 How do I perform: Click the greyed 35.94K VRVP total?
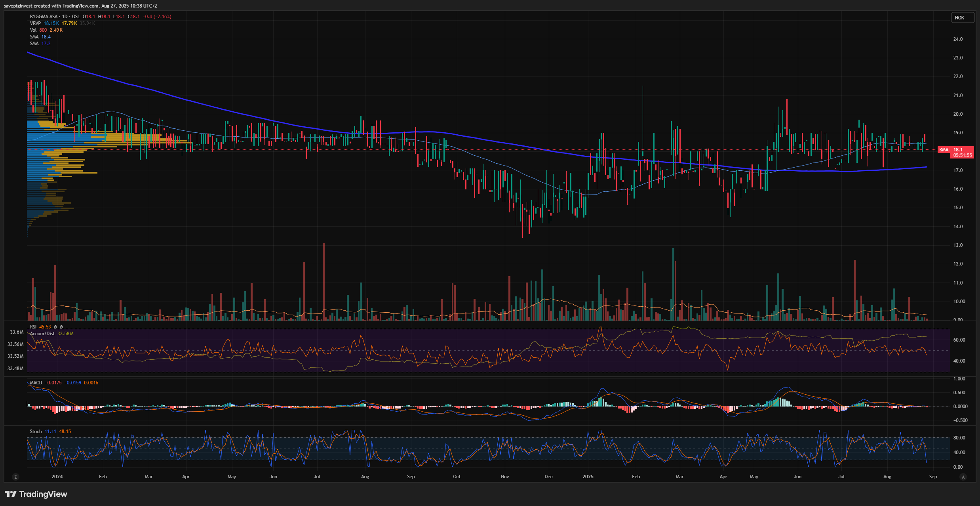coord(87,23)
